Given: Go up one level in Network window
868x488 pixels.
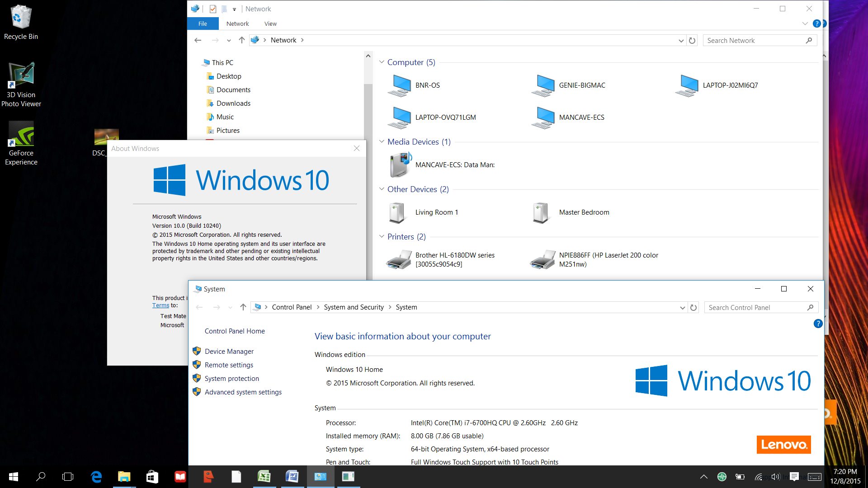Looking at the screenshot, I should point(242,40).
